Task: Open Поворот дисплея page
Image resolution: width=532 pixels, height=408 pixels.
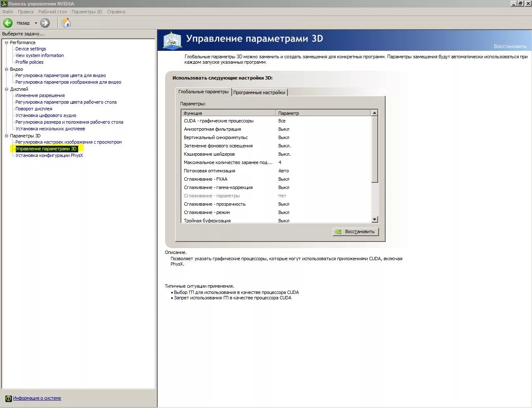Action: tap(34, 109)
